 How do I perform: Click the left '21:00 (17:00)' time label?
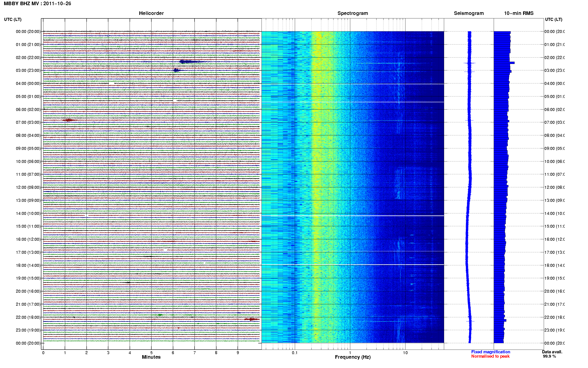point(28,304)
